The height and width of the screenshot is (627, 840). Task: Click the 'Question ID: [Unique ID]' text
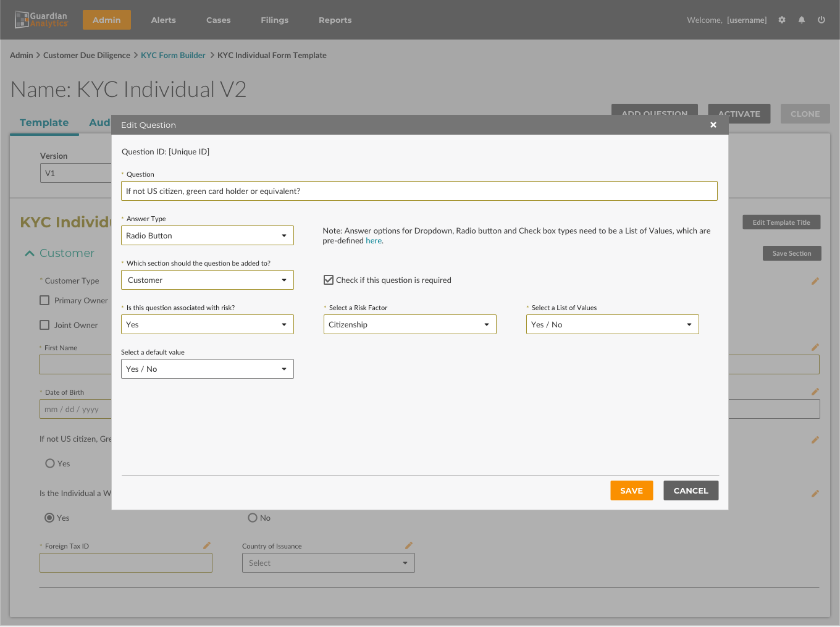[x=166, y=151]
